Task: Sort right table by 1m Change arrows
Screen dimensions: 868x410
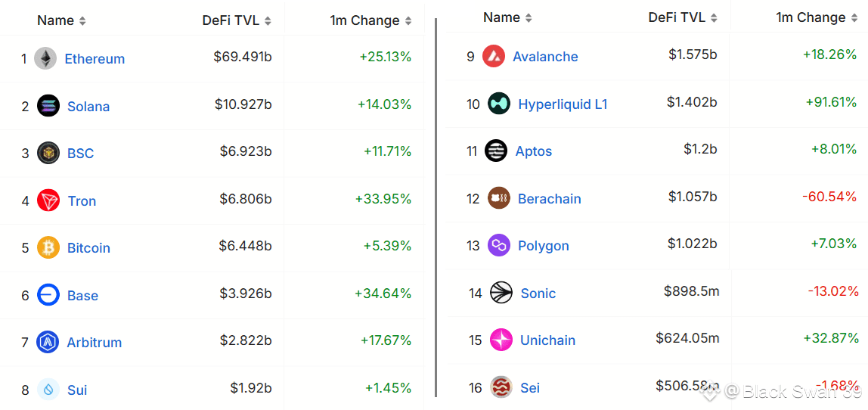Action: click(857, 17)
